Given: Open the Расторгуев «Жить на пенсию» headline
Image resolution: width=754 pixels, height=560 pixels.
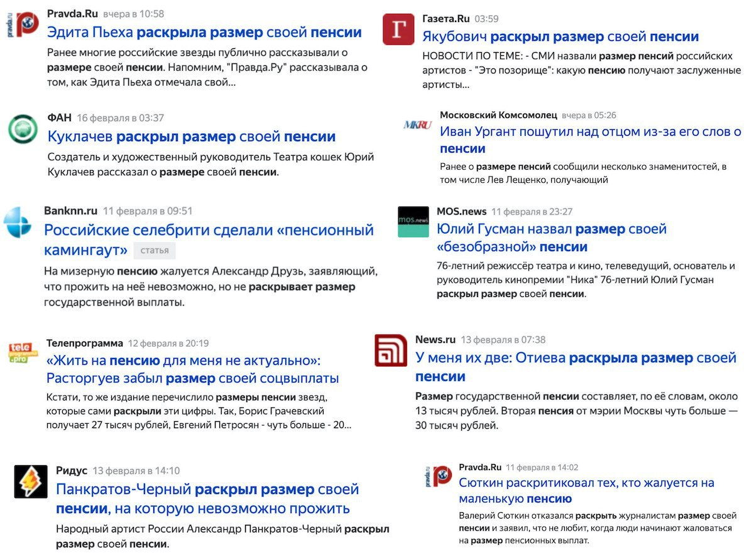Looking at the screenshot, I should coord(193,369).
